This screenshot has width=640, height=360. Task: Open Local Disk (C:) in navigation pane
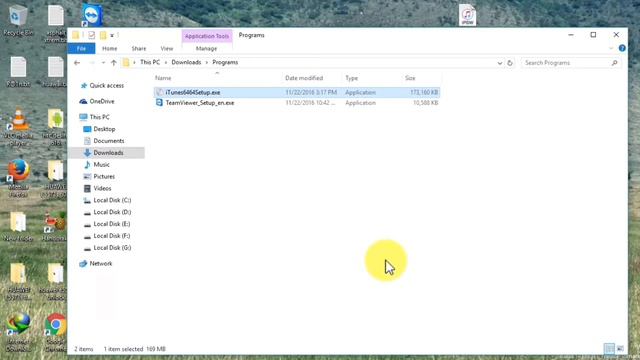coord(112,200)
